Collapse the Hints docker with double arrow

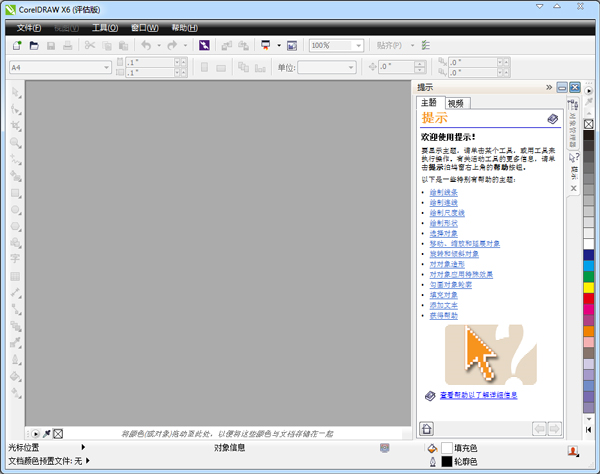click(x=549, y=87)
